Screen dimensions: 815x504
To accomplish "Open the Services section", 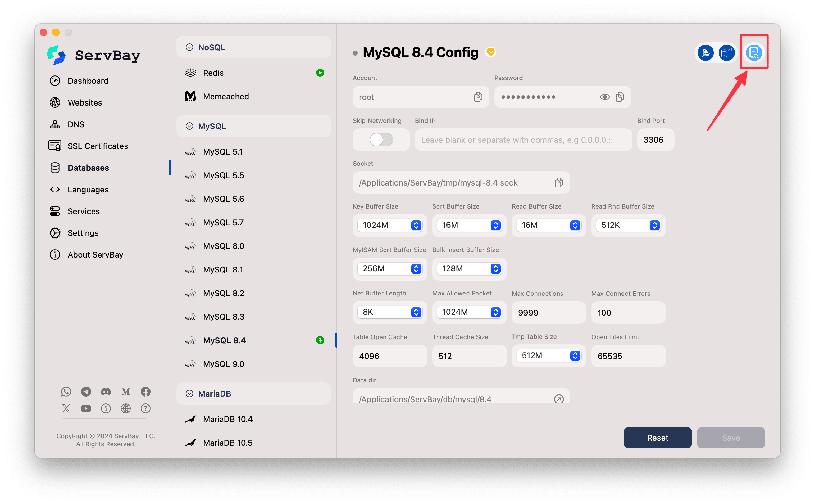I will 84,211.
